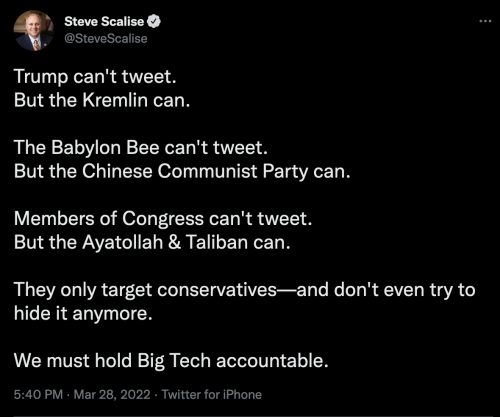Click the line "Trump can't tweet."
The width and height of the screenshot is (500, 417).
coord(95,77)
